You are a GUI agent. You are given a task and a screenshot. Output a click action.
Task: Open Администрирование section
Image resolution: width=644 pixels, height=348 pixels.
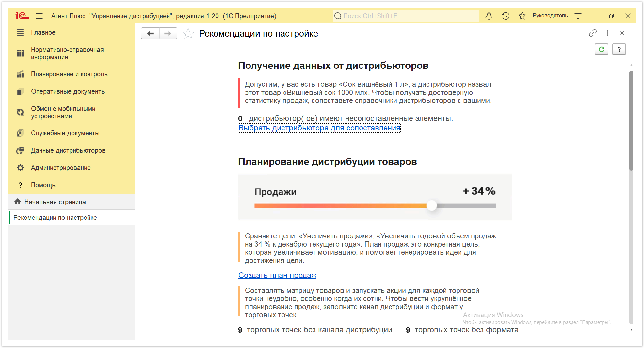pos(61,168)
